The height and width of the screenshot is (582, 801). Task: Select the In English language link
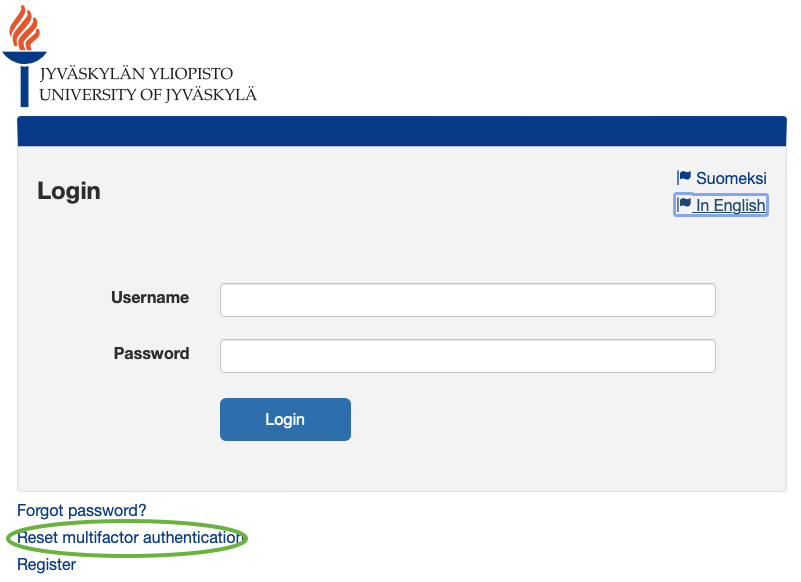click(730, 206)
